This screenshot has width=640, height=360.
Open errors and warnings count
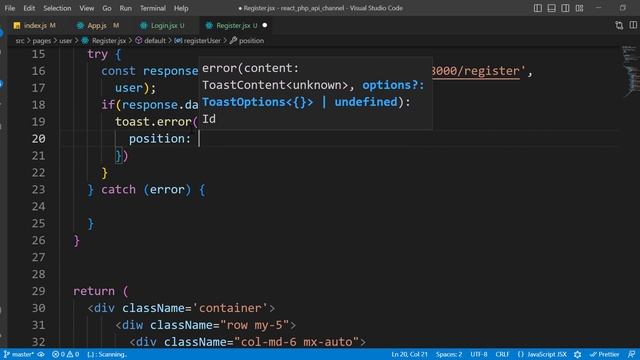65,354
